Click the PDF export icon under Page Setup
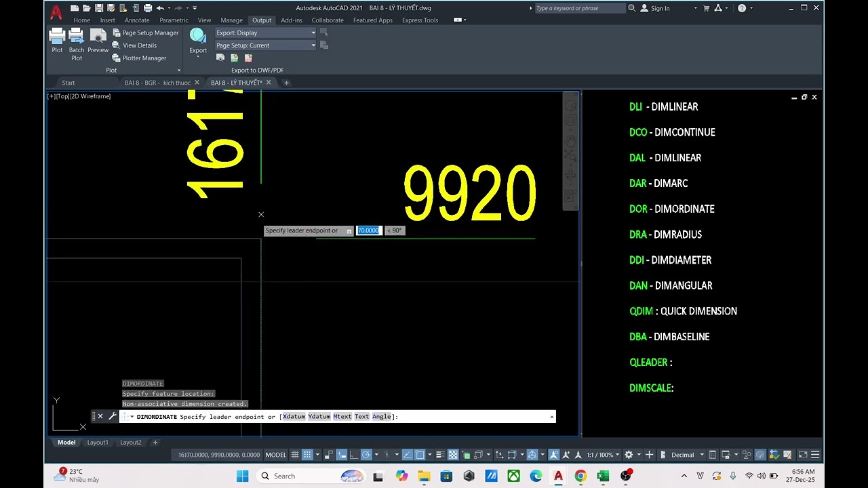This screenshot has width=868, height=488. click(x=248, y=58)
